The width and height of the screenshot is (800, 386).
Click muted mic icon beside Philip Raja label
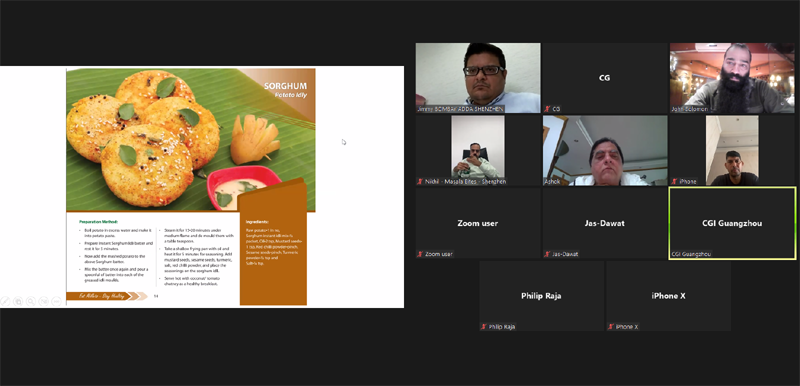(484, 327)
